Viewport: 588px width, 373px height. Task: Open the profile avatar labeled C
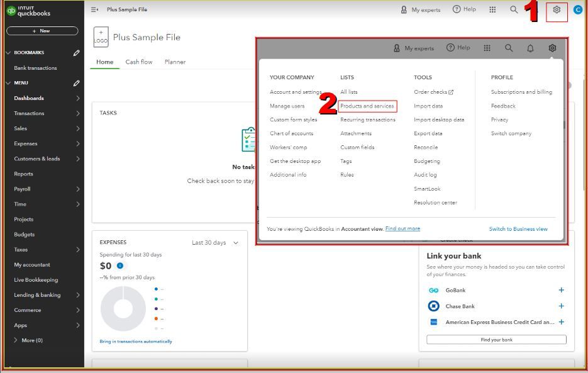(578, 10)
